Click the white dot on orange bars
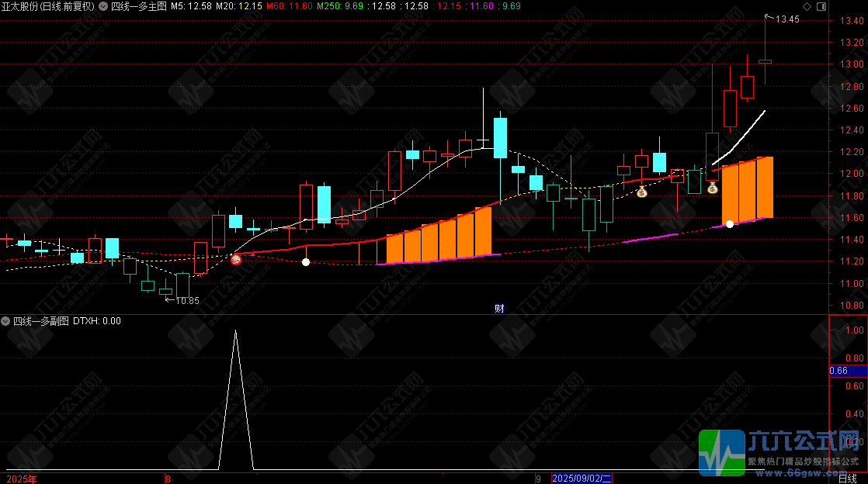The image size is (868, 484). click(x=730, y=224)
